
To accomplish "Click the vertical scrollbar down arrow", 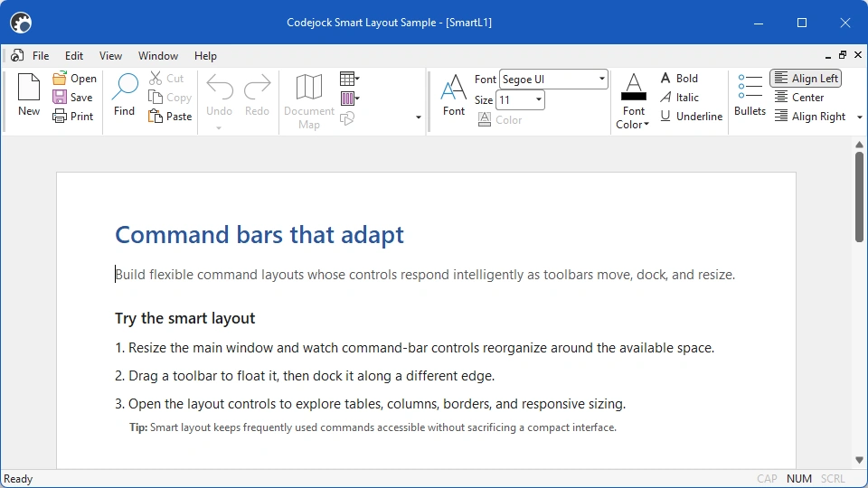I will pyautogui.click(x=859, y=460).
